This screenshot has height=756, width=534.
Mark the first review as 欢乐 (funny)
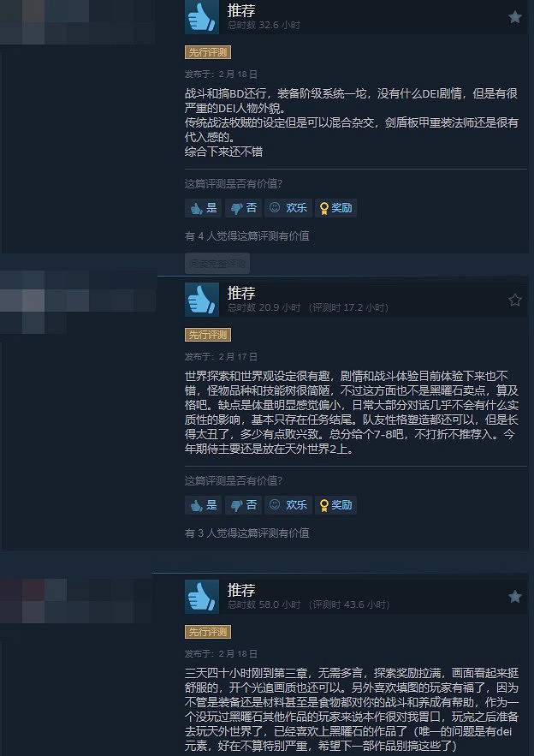click(288, 208)
